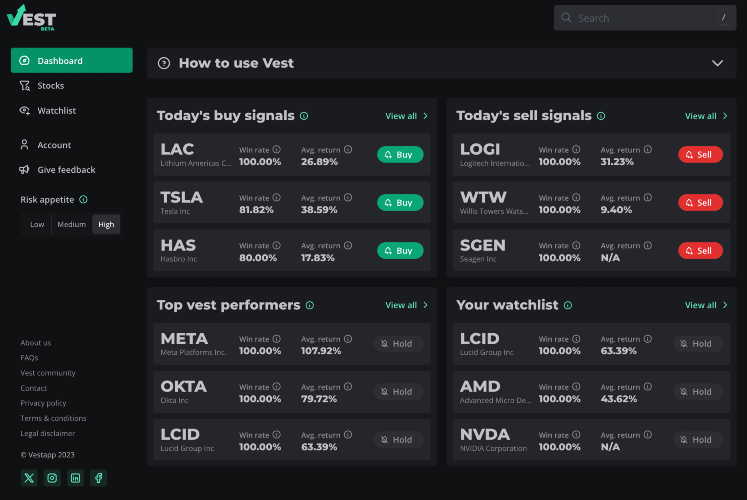Open the Facebook social link icon
The width and height of the screenshot is (747, 500).
click(x=99, y=478)
